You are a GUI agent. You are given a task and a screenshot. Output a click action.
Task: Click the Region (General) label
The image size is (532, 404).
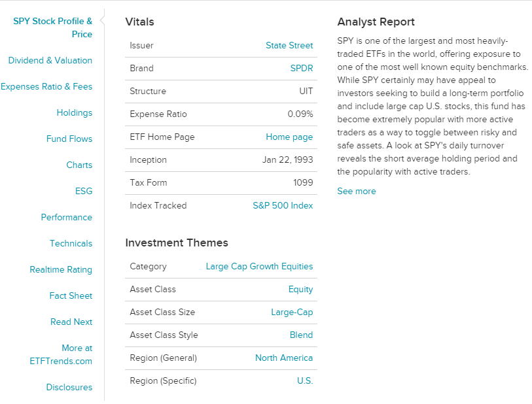click(x=163, y=358)
